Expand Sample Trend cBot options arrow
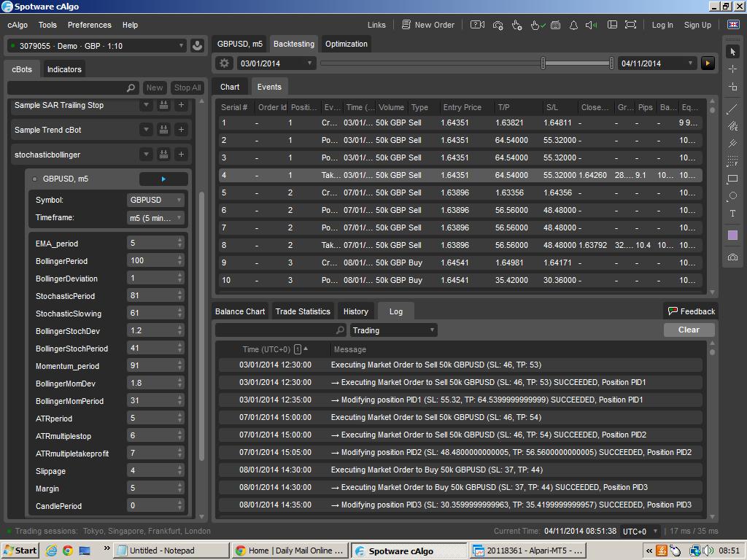The height and width of the screenshot is (560, 747). coord(146,130)
